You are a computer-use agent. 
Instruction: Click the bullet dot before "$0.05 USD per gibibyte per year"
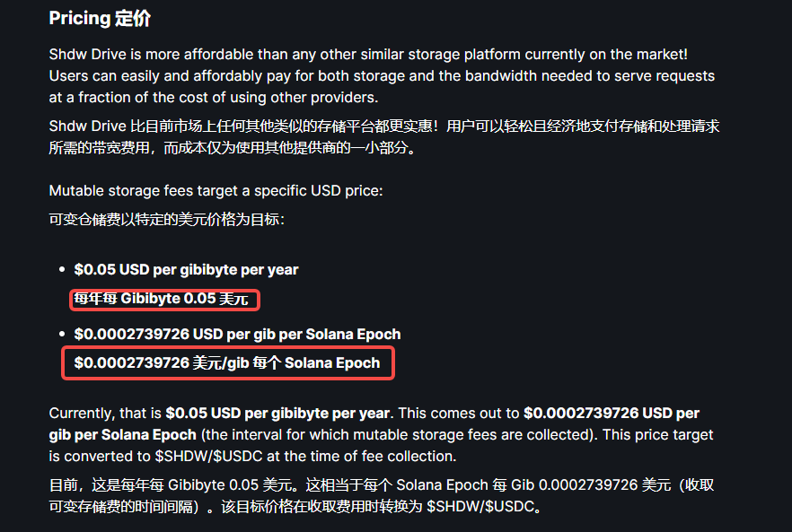pyautogui.click(x=63, y=269)
